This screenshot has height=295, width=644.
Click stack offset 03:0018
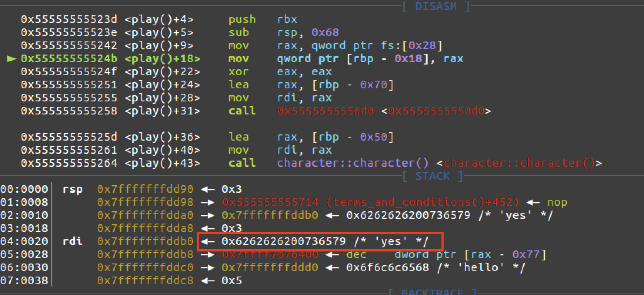coord(24,228)
